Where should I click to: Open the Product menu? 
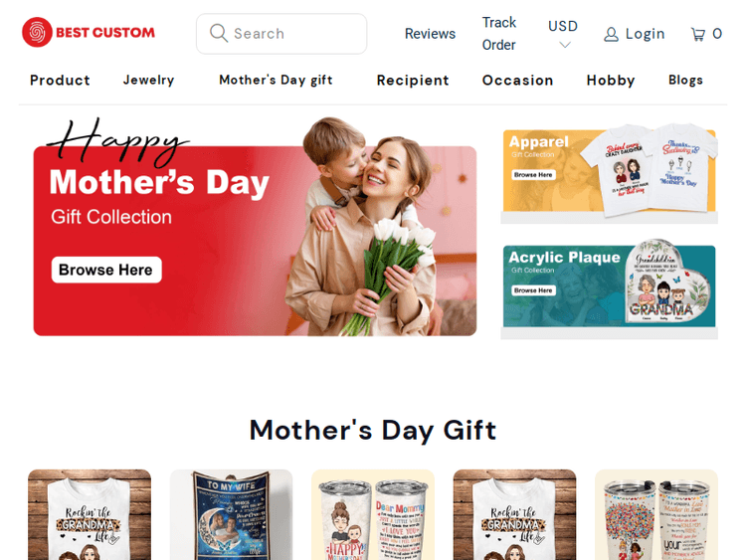[x=60, y=80]
